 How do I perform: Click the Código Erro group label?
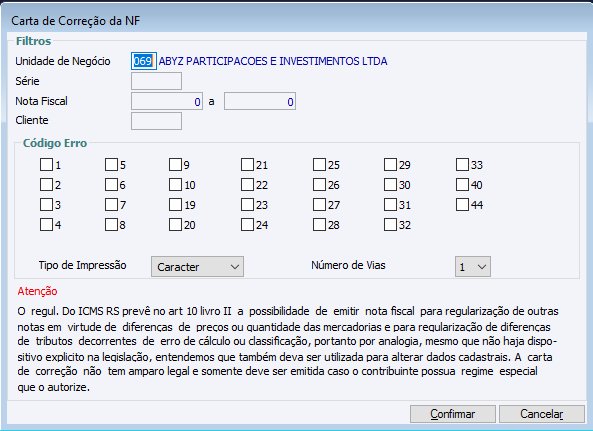[x=55, y=143]
